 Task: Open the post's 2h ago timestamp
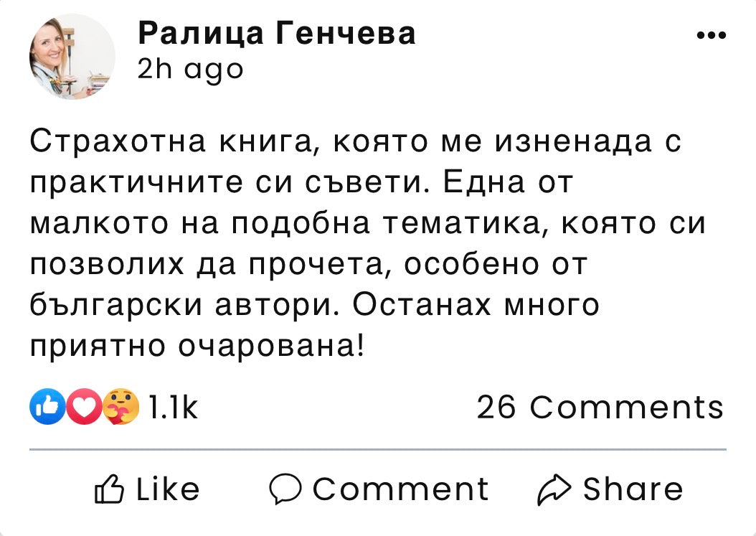click(x=190, y=69)
